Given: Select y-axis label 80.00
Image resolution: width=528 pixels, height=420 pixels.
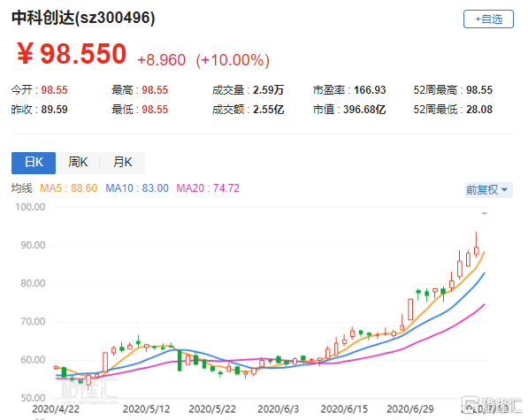Looking at the screenshot, I should point(33,283).
